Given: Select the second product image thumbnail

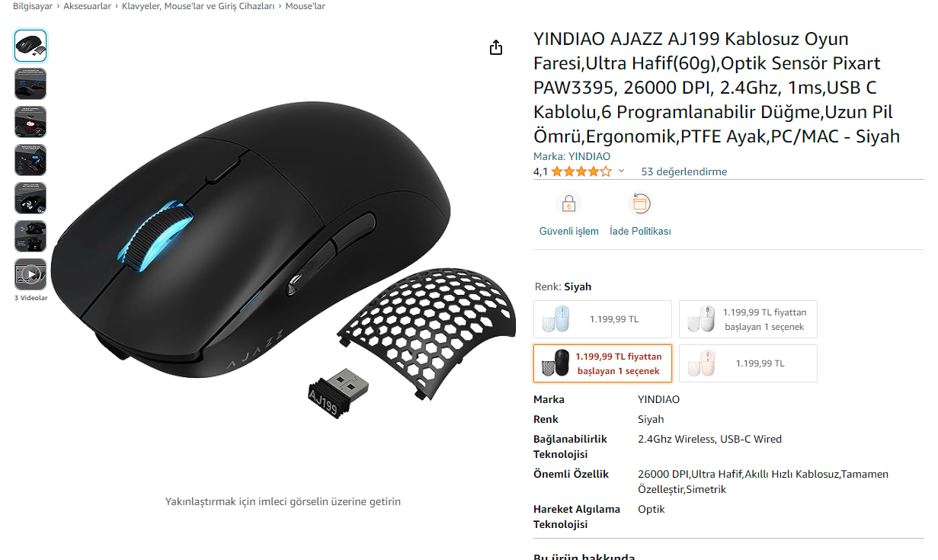Looking at the screenshot, I should pyautogui.click(x=30, y=84).
